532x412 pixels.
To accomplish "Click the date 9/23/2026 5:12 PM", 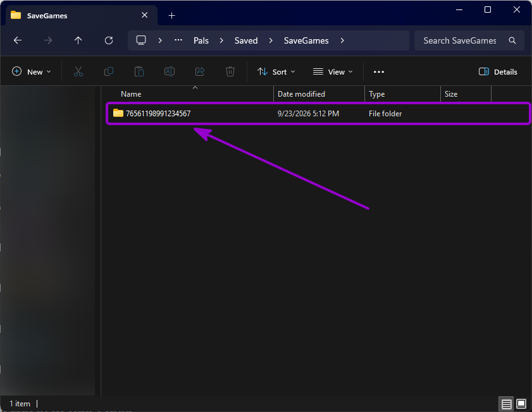I will [308, 114].
